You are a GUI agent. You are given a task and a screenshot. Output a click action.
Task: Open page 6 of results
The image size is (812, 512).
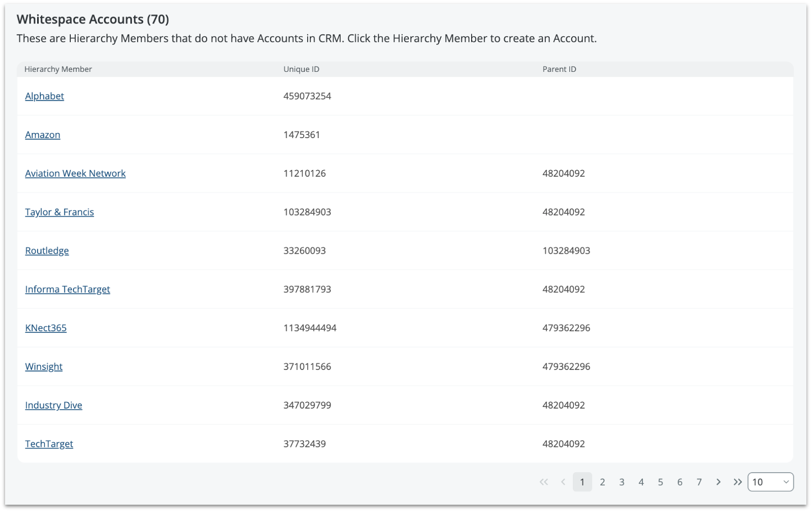tap(679, 482)
